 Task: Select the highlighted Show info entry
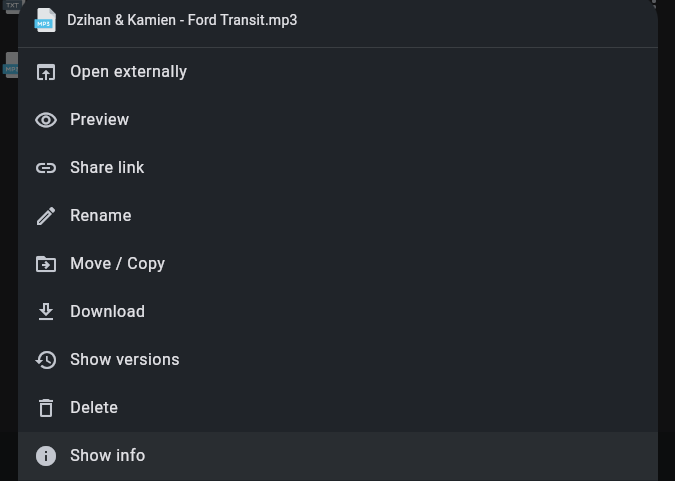coord(338,456)
